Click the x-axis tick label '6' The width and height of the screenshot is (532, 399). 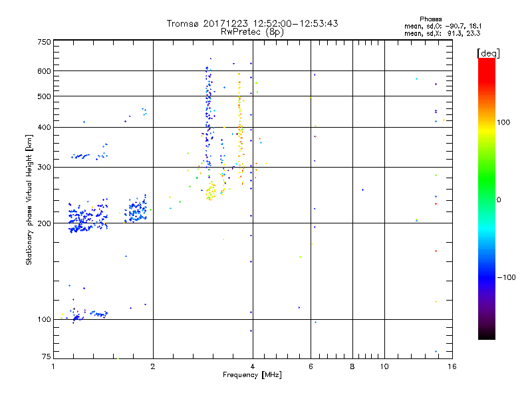click(x=311, y=366)
